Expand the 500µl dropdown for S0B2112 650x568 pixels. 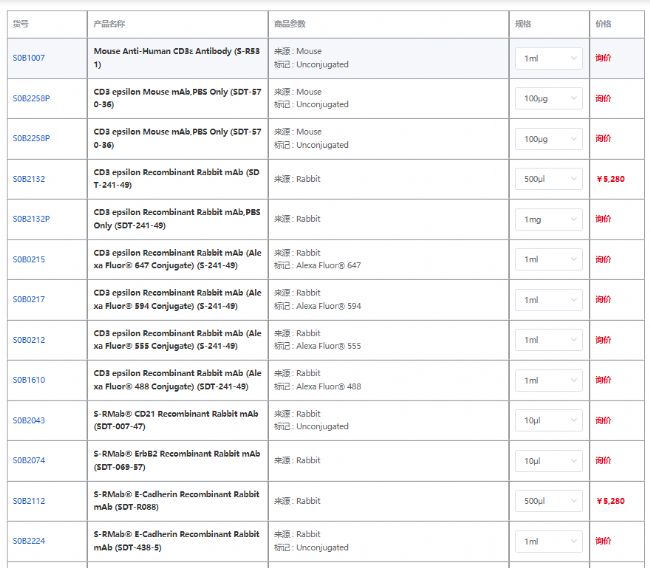[549, 501]
